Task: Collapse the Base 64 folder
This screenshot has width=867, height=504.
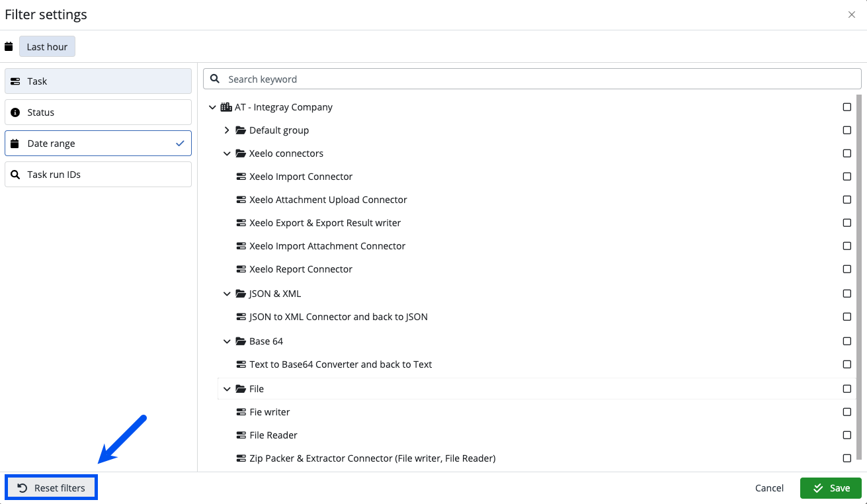Action: click(227, 341)
